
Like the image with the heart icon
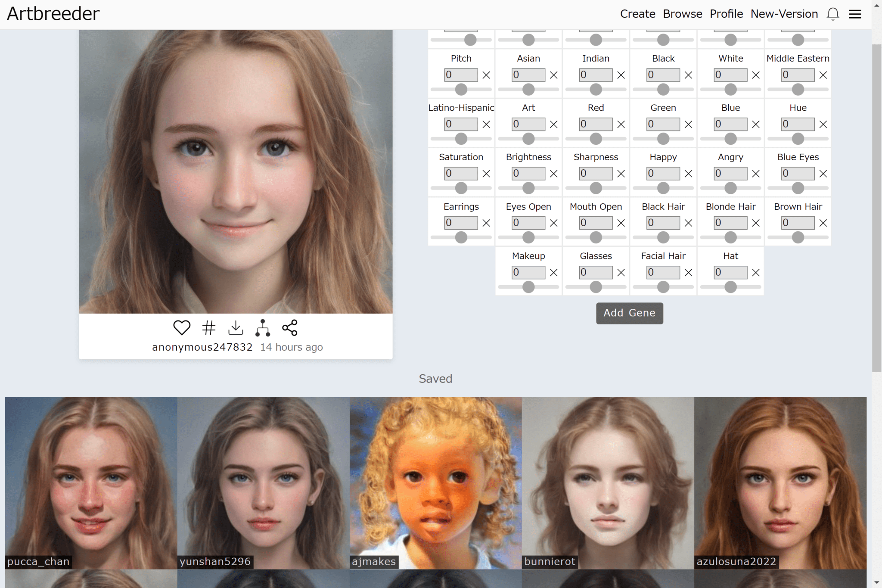(x=182, y=328)
